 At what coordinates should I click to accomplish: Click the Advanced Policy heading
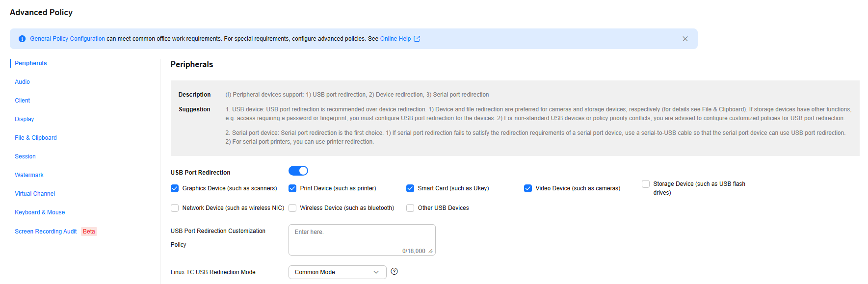[x=41, y=12]
